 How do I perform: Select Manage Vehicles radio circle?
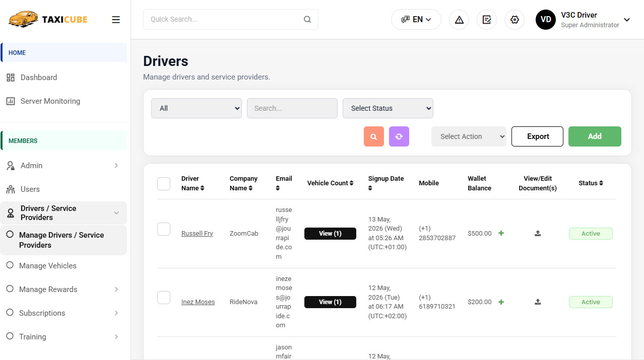tap(10, 265)
